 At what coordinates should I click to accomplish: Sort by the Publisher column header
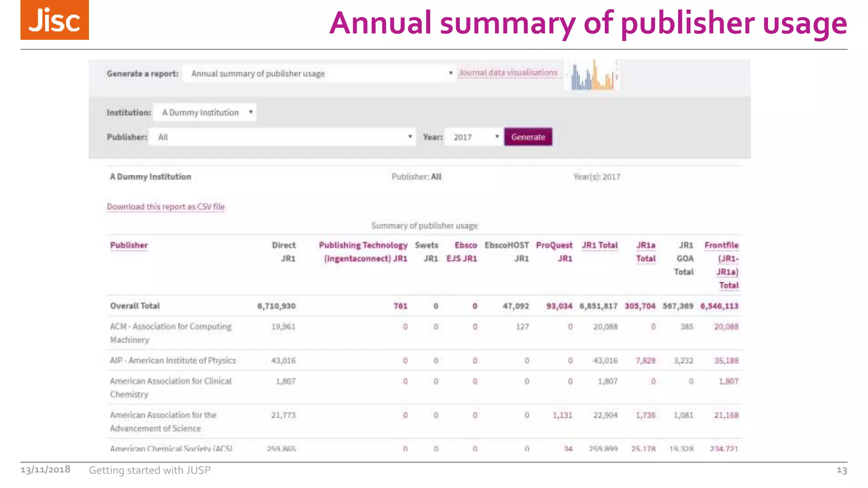click(129, 245)
